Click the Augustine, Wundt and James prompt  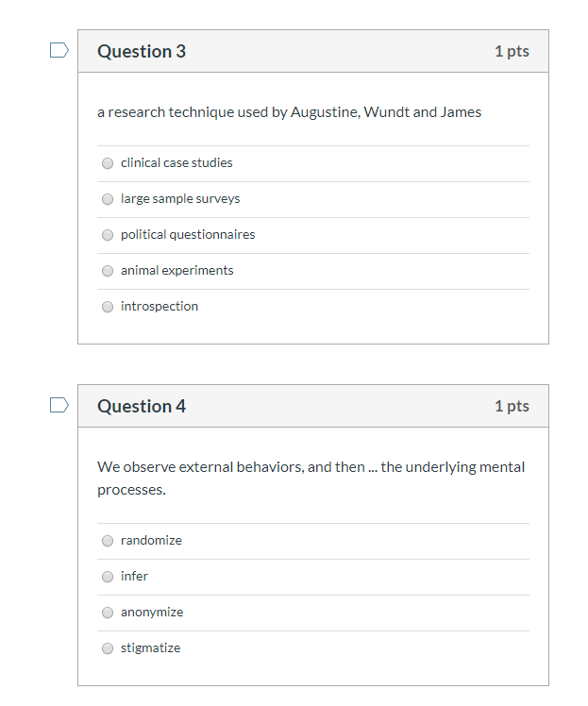[289, 112]
